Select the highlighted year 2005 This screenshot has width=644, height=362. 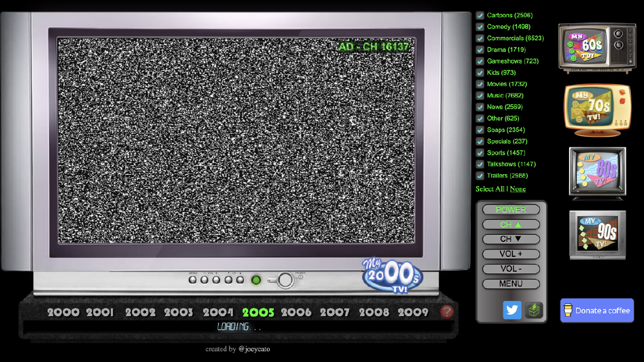(x=258, y=312)
